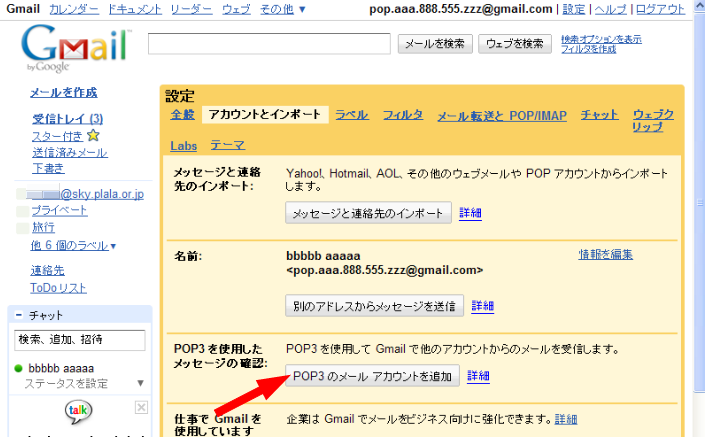The height and width of the screenshot is (437, 705).
Task: Open the ステータスを設定 dropdown arrow
Action: click(140, 383)
